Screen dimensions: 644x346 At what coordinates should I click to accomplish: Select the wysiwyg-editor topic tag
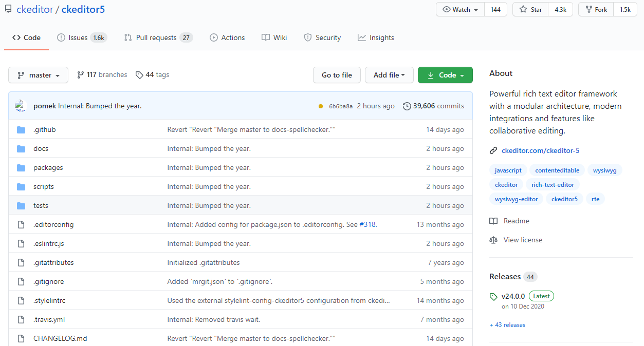pyautogui.click(x=516, y=199)
